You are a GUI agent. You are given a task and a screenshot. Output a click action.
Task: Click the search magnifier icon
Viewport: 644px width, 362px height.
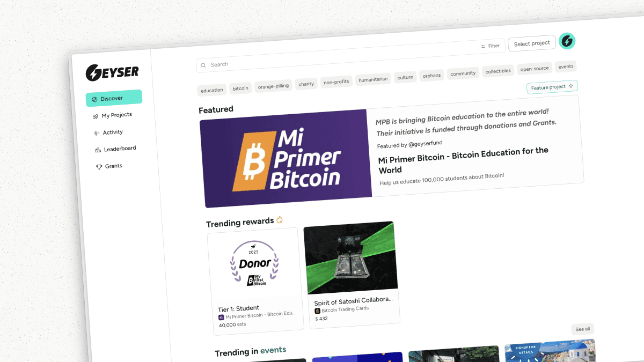[x=203, y=65]
